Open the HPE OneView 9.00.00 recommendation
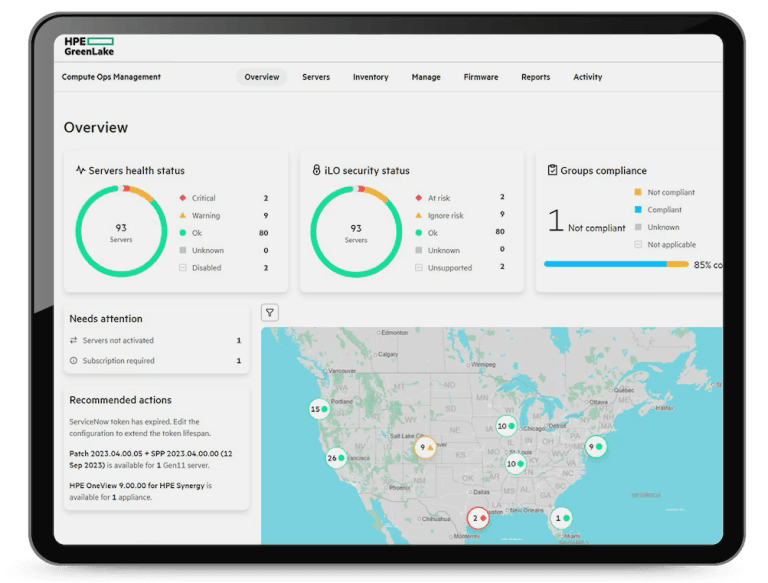This screenshot has width=768, height=583. click(x=141, y=491)
